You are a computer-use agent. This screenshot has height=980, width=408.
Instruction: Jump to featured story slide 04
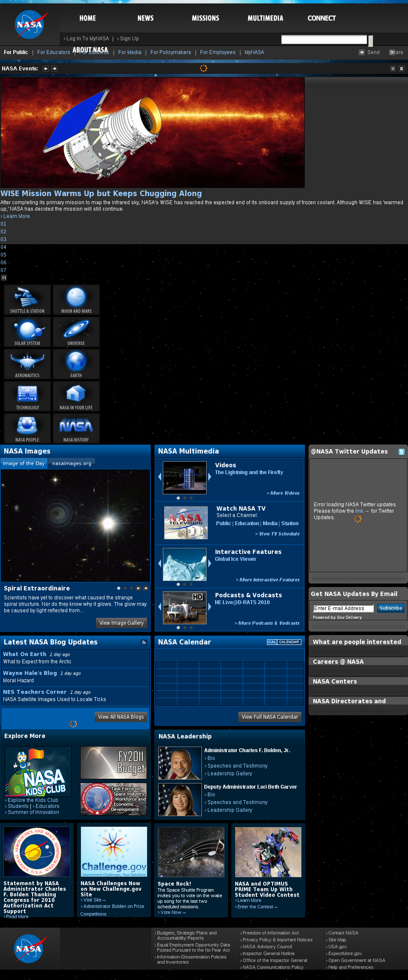coord(3,247)
